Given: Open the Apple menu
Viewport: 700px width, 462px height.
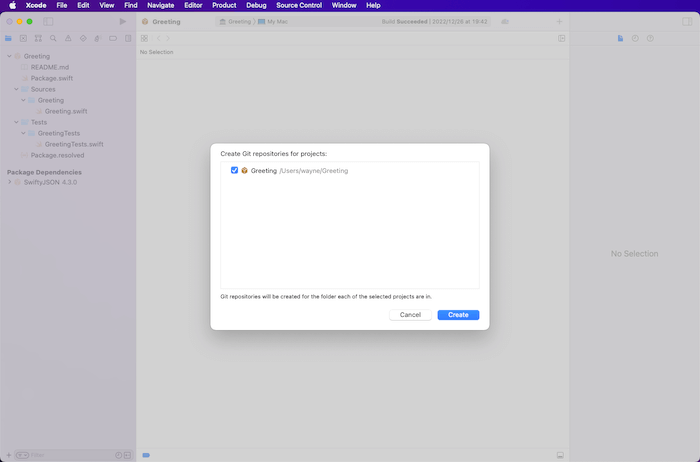Looking at the screenshot, I should click(x=12, y=5).
